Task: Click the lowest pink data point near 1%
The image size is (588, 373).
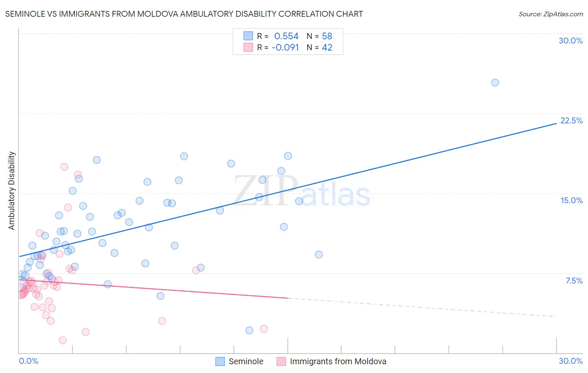Action: 63,340
